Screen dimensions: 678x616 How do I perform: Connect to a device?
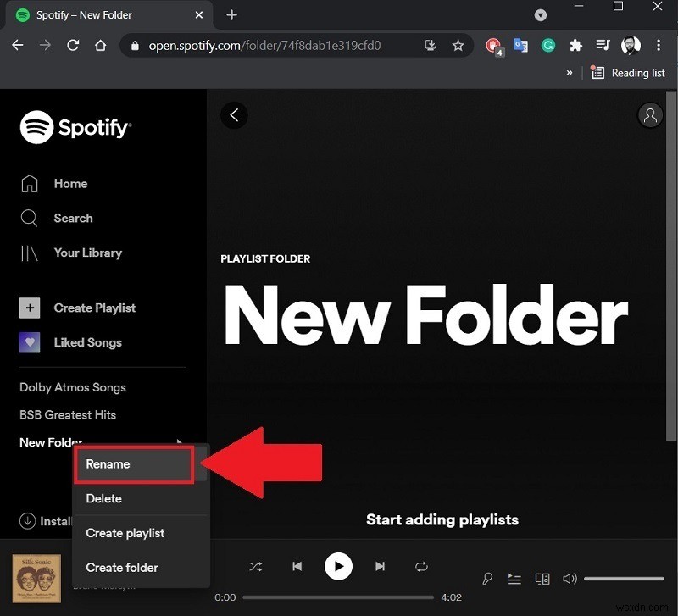click(542, 579)
